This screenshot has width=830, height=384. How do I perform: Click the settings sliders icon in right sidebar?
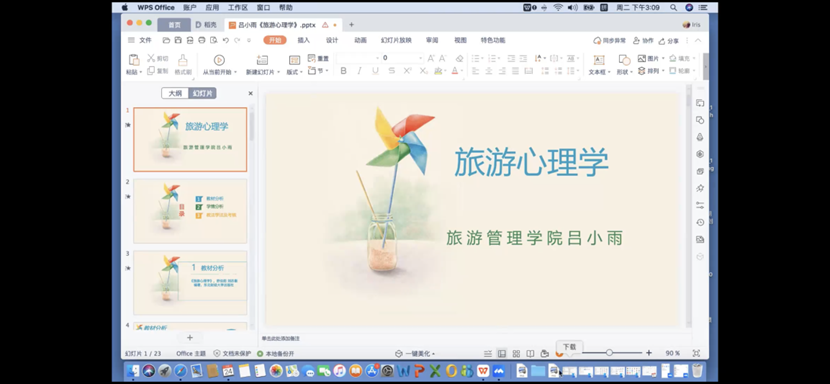click(x=700, y=206)
